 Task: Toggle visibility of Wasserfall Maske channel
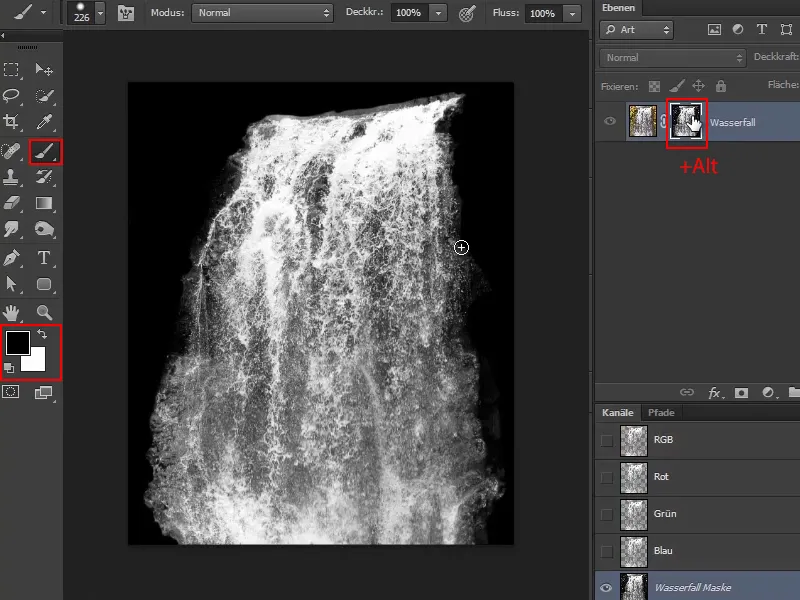(606, 588)
